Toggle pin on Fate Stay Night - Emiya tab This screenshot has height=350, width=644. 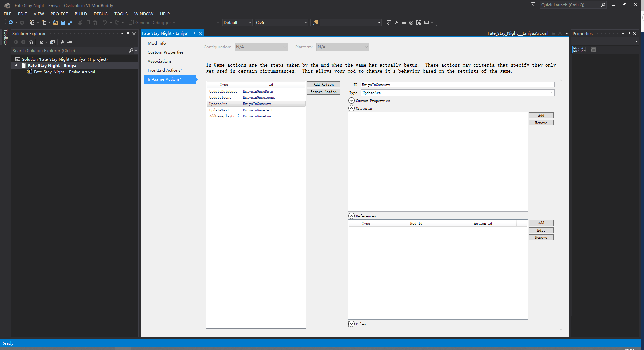pos(194,33)
